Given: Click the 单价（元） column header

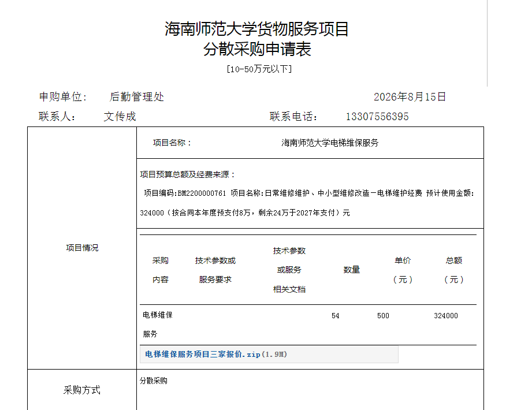Looking at the screenshot, I should (403, 270).
